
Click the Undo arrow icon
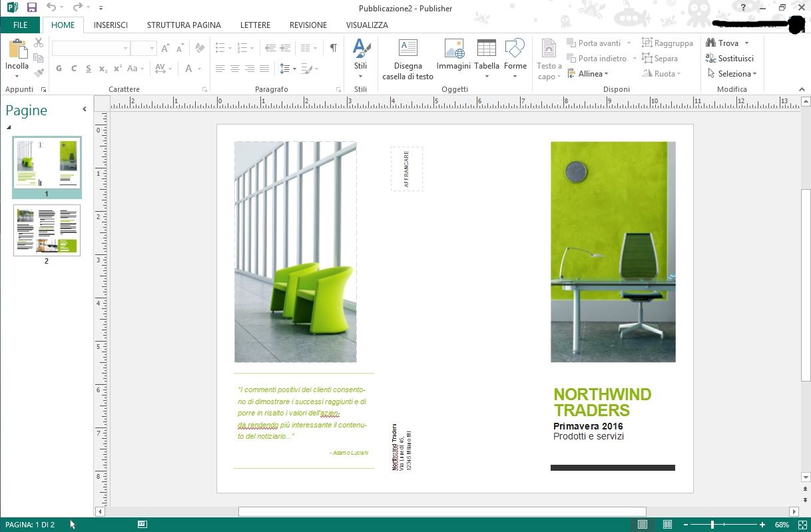(x=51, y=8)
